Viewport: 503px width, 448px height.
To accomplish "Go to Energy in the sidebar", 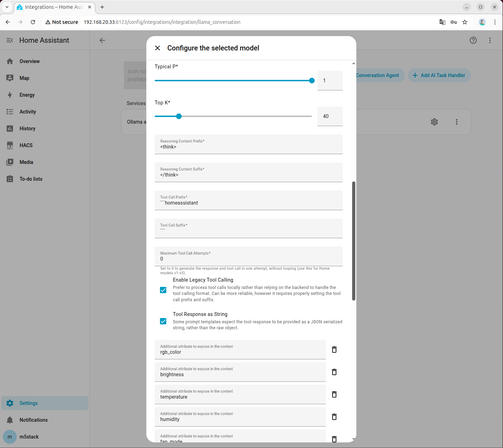I will click(x=27, y=95).
